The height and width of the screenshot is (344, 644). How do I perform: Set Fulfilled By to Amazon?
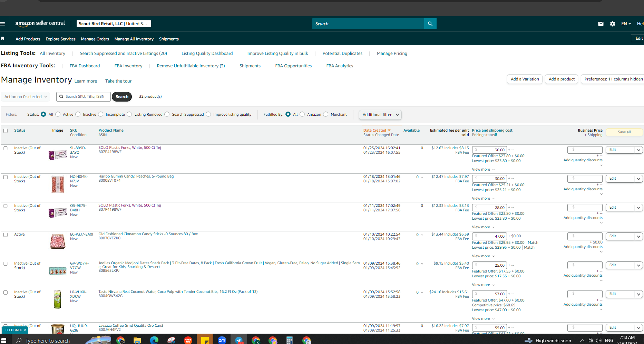(302, 114)
